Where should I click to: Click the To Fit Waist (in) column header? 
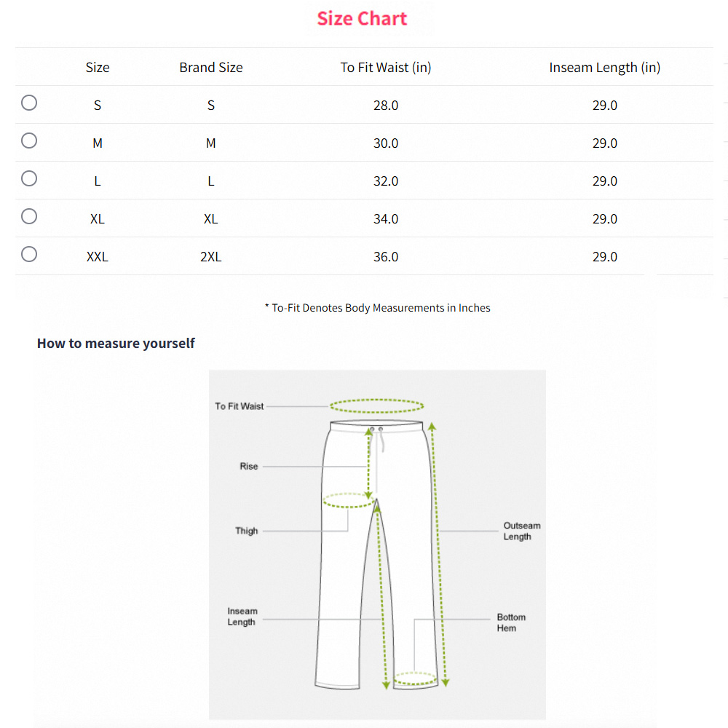[386, 68]
